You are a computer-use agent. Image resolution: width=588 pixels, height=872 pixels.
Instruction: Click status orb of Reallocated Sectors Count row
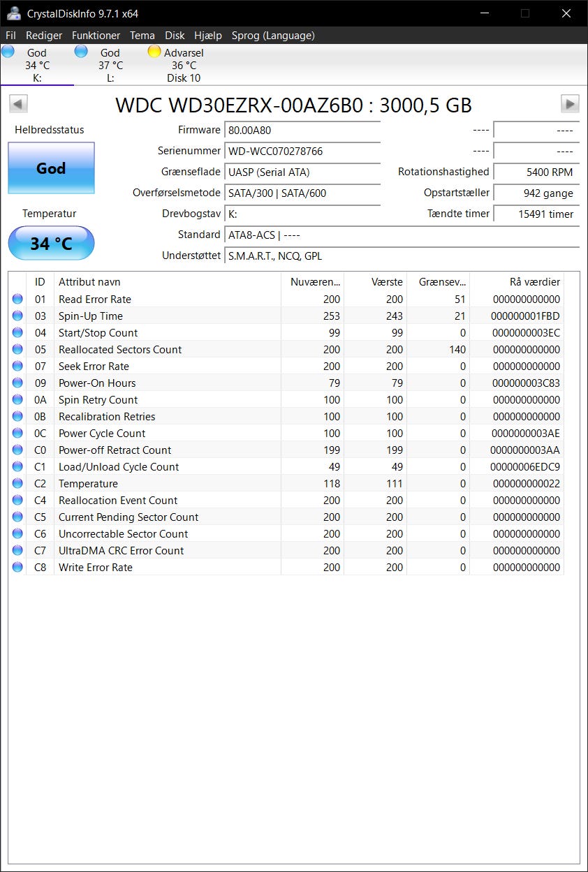(17, 350)
